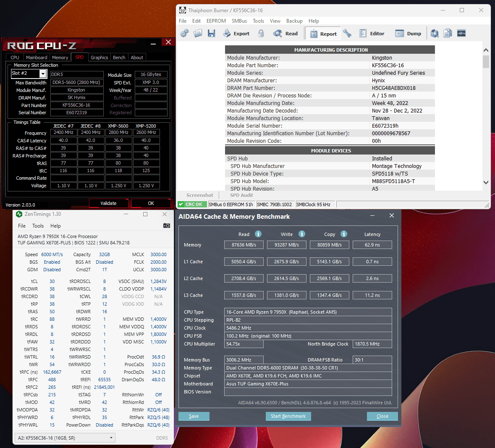The height and width of the screenshot is (448, 495).
Task: Click the Close button in AIDA64 benchmark
Action: point(382,416)
